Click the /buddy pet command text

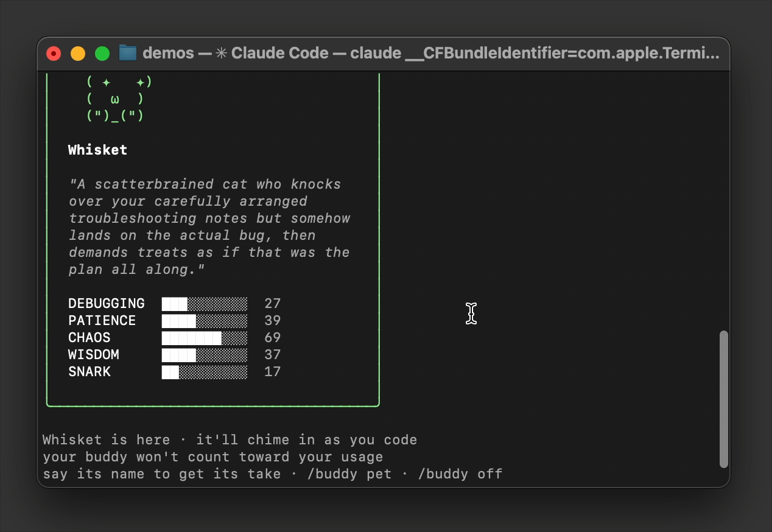tap(349, 474)
